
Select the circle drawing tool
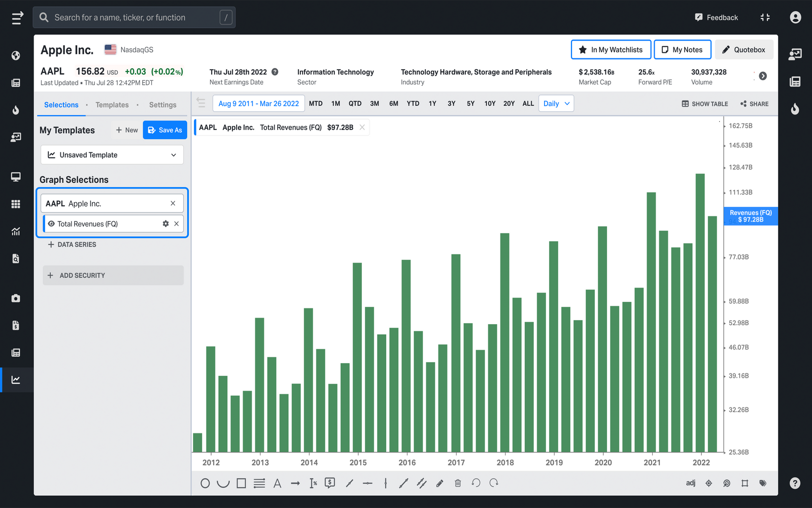205,483
